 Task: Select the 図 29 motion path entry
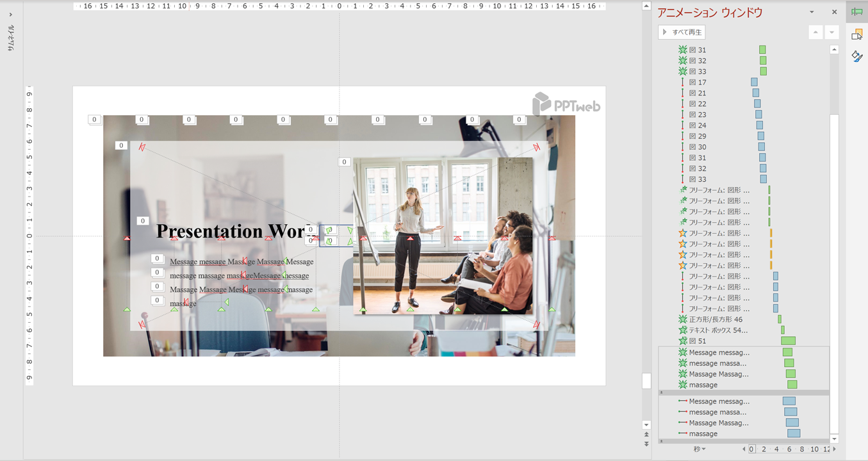click(702, 136)
